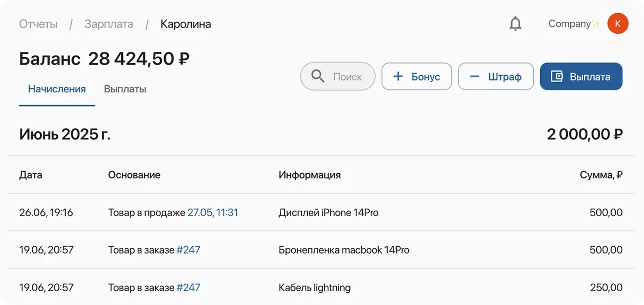This screenshot has height=305, width=644.
Task: Switch to the Выплаты tab
Action: point(125,88)
